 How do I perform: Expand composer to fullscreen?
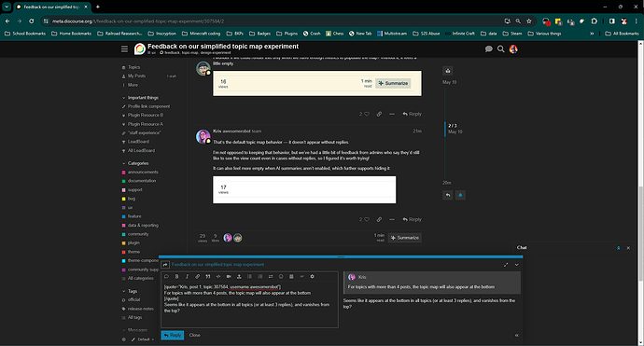[506, 265]
